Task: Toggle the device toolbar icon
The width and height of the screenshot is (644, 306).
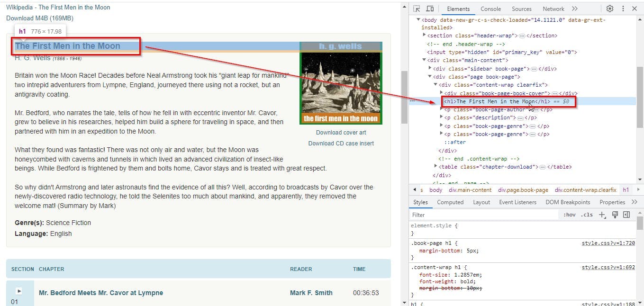Action: point(430,9)
